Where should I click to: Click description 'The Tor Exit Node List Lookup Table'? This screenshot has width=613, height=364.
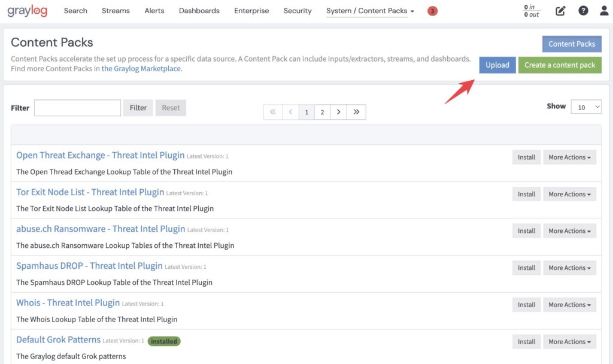[x=115, y=208]
